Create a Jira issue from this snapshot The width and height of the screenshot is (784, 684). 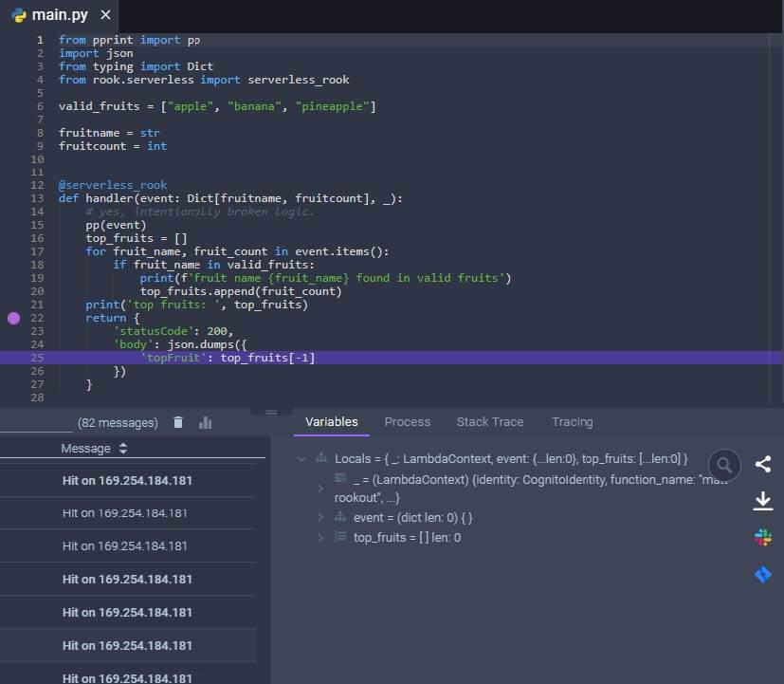click(x=762, y=574)
